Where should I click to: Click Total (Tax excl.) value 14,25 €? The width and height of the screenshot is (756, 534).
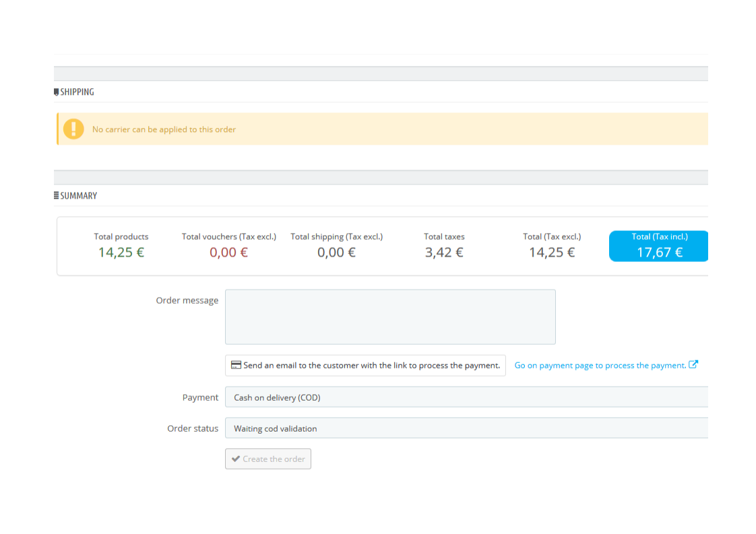coord(552,252)
